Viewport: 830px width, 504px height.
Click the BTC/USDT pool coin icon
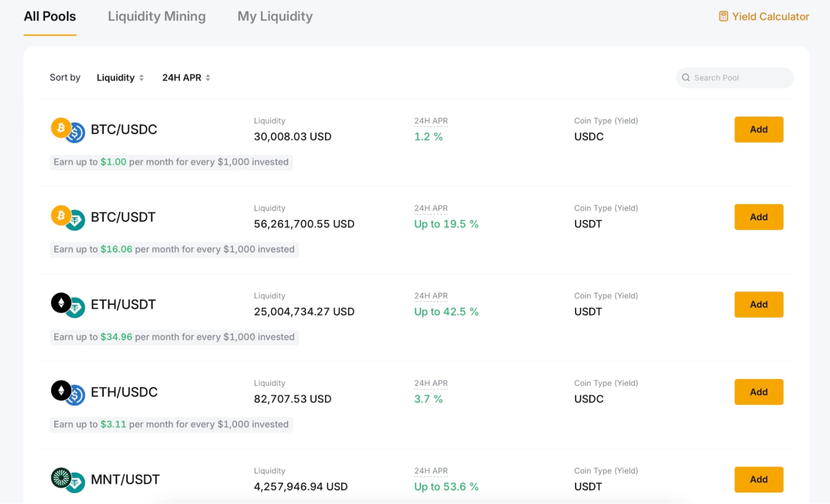pos(68,218)
